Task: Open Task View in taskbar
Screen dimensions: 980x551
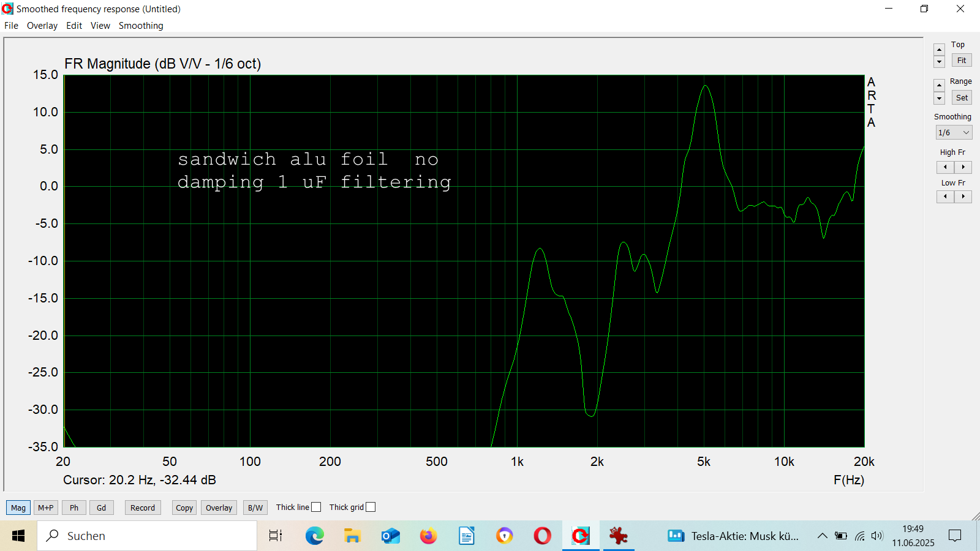Action: tap(276, 536)
